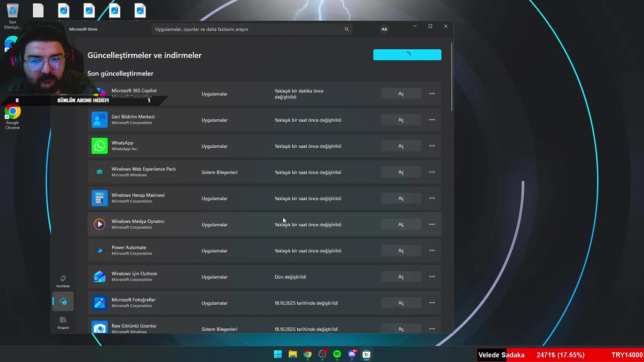644x362 pixels.
Task: Click Uygulamalar in the Windows Hesap Makinesi row
Action: pos(214,199)
